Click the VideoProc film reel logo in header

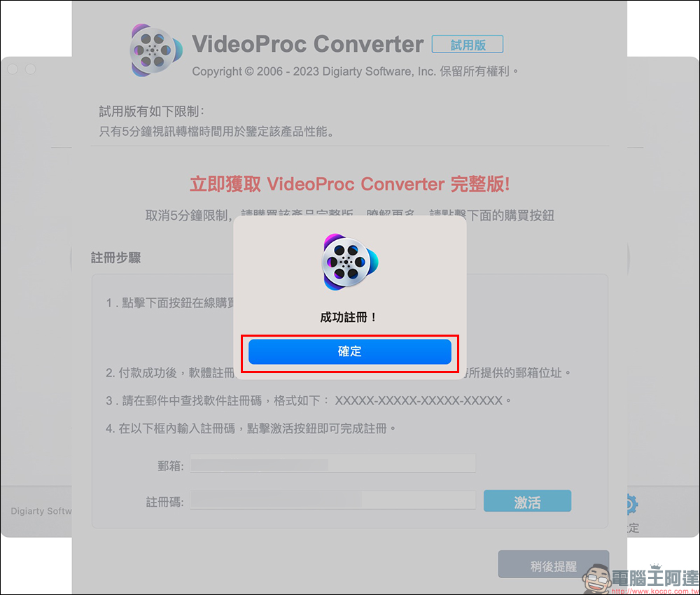tap(156, 50)
